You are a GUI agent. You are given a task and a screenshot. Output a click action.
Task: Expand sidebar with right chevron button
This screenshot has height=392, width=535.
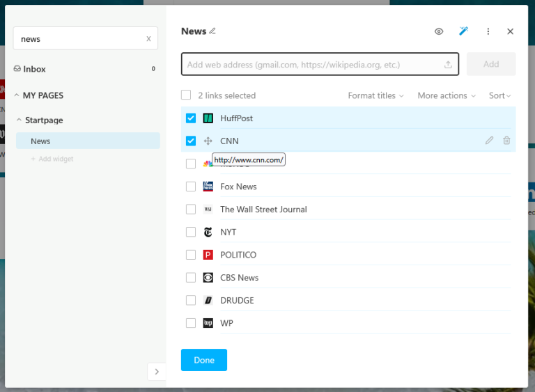[157, 372]
